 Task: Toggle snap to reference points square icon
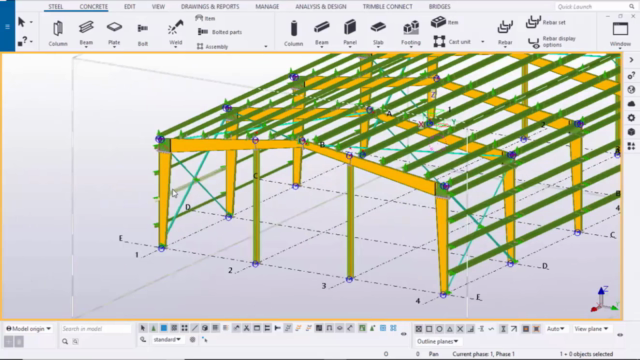click(429, 329)
